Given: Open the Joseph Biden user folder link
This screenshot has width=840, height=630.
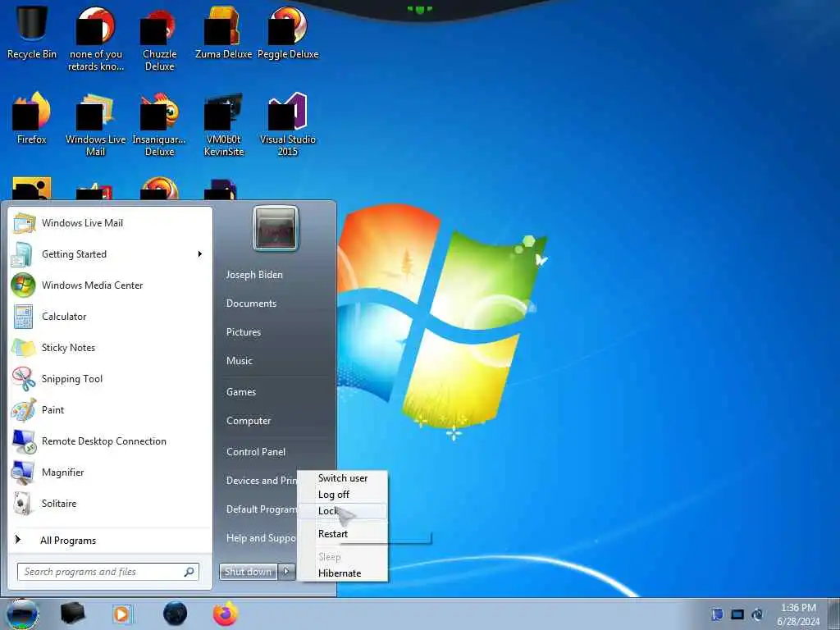Looking at the screenshot, I should 254,274.
